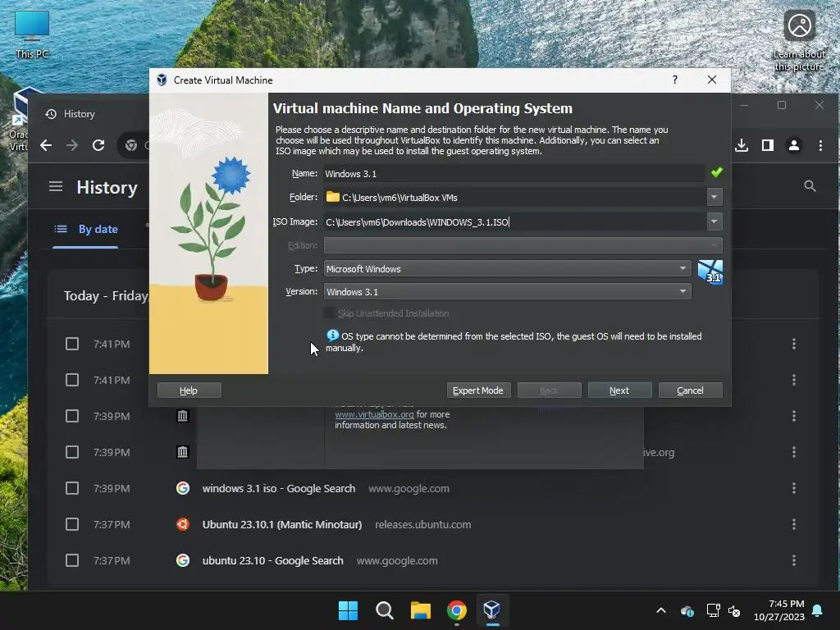
Task: Open more actions for second 7:41 PM entry
Action: point(794,380)
